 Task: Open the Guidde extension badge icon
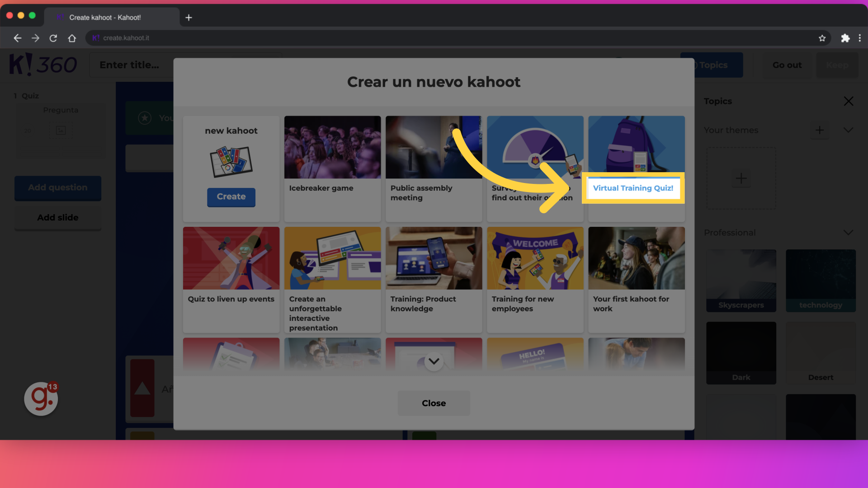pos(41,399)
